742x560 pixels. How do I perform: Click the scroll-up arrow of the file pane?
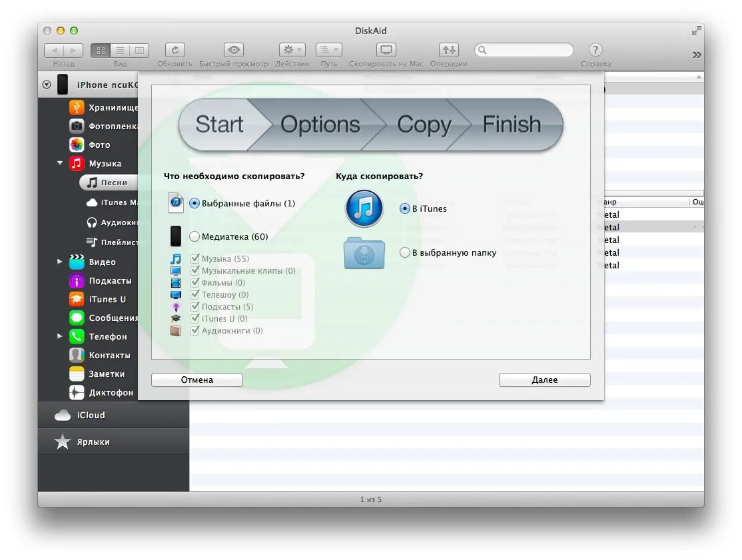click(699, 77)
